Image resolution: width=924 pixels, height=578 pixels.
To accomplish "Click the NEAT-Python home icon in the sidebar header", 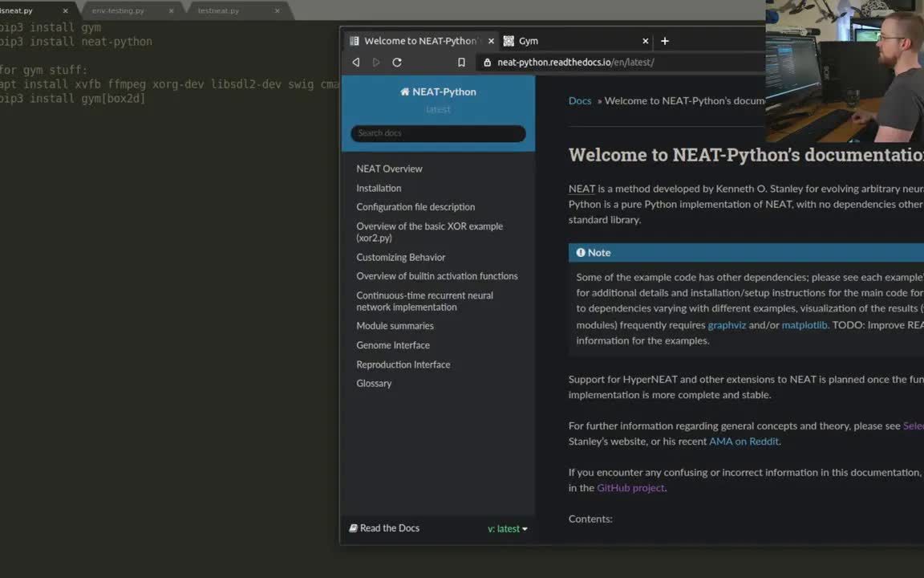I will coord(403,92).
